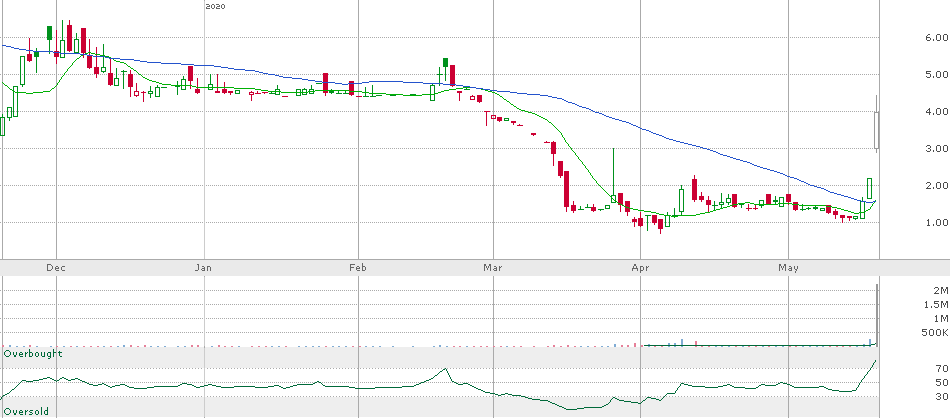Click the Apr month label
This screenshot has height=418, width=950.
click(x=640, y=267)
